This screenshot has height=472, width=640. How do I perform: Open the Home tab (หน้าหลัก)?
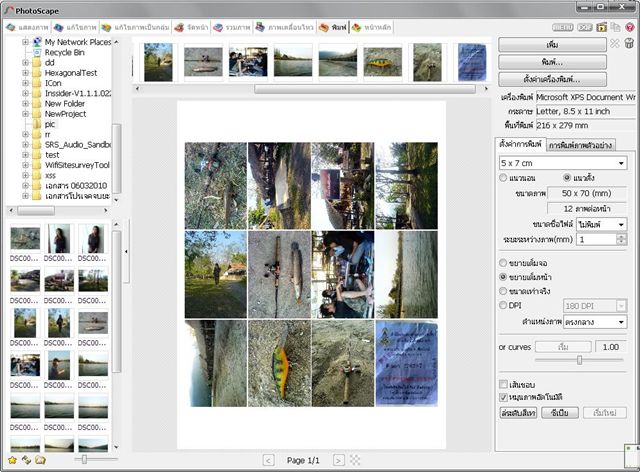click(x=371, y=27)
